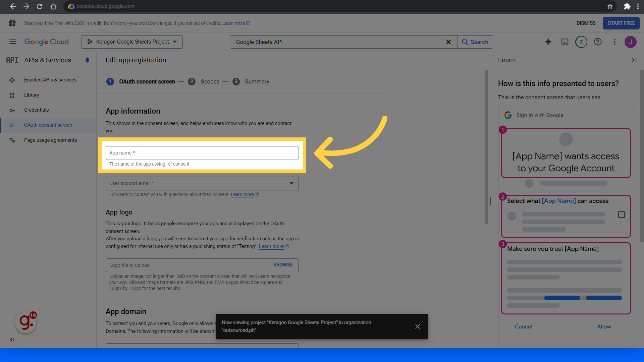Viewport: 644px width, 362px height.
Task: Go forward in browser history
Action: [26, 6]
